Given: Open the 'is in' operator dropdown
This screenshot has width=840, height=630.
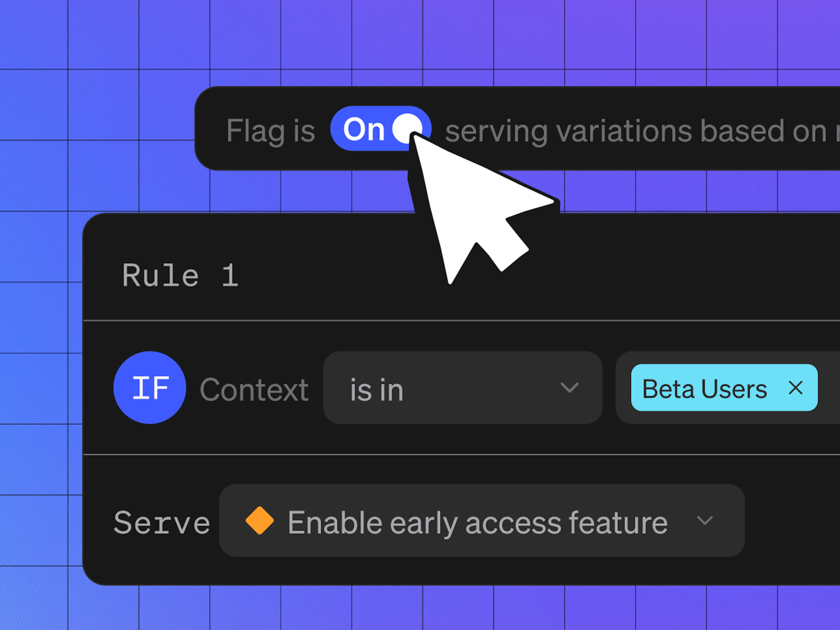Looking at the screenshot, I should 462,387.
